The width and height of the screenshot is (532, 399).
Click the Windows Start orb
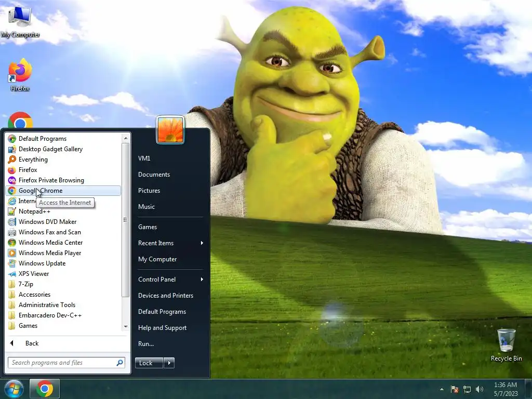click(14, 389)
